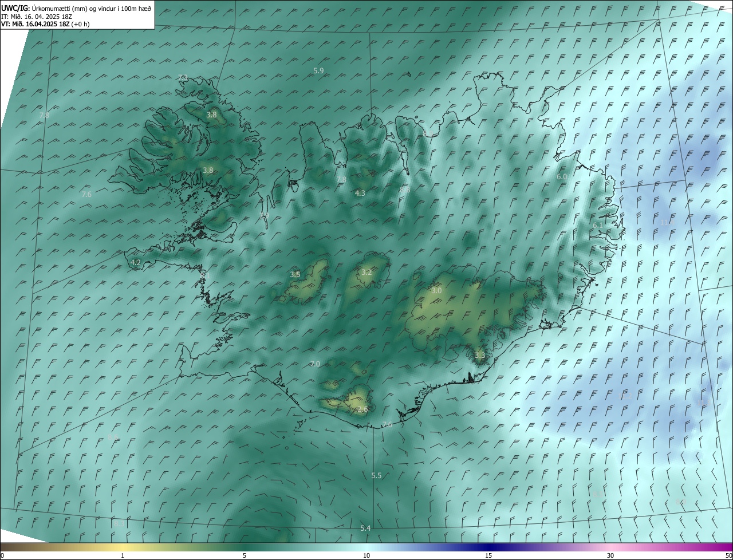
Task: Click the "0" tick on the color scale
Action: (x=2, y=556)
